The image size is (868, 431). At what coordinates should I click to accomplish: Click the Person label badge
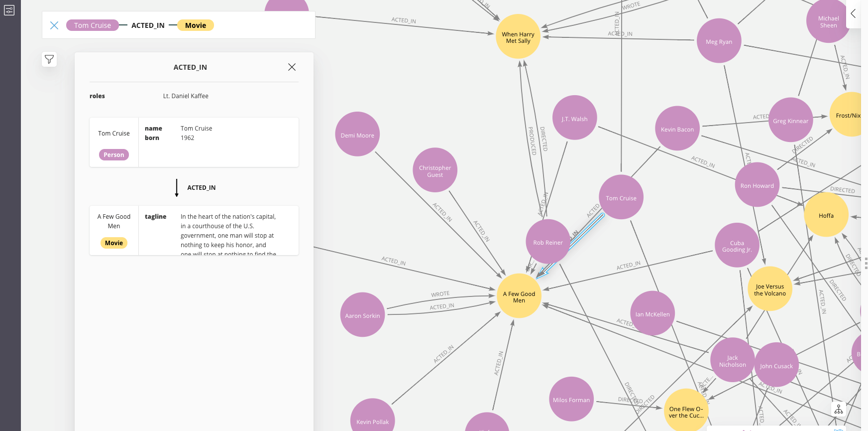114,155
